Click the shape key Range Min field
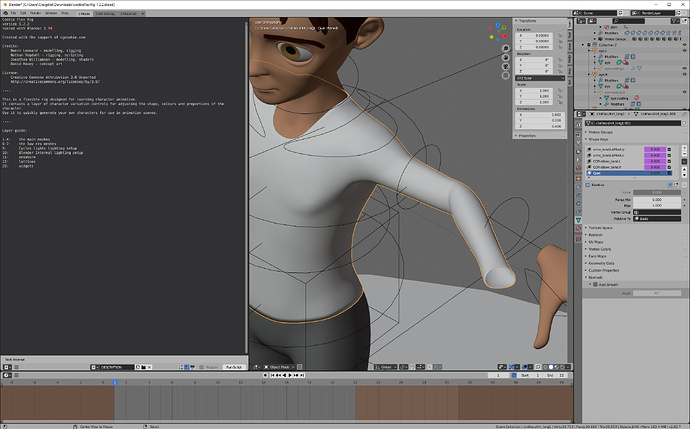Viewport: 690px width, 429px height. pyautogui.click(x=657, y=199)
